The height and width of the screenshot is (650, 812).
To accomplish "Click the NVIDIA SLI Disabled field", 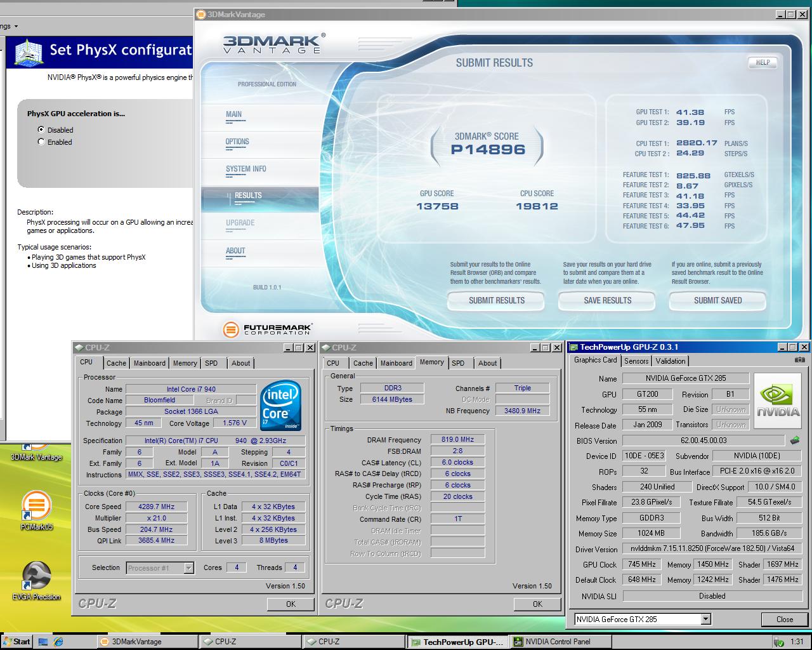I will pos(712,596).
